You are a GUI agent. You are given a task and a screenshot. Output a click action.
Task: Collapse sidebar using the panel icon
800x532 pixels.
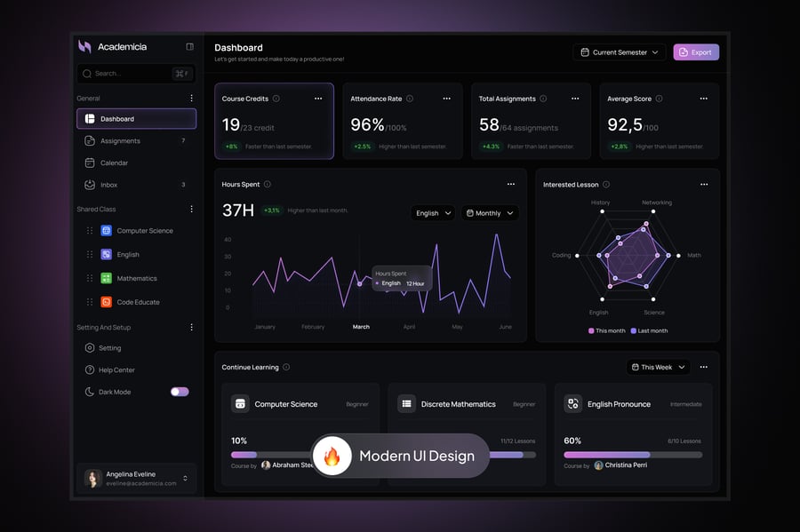click(189, 46)
